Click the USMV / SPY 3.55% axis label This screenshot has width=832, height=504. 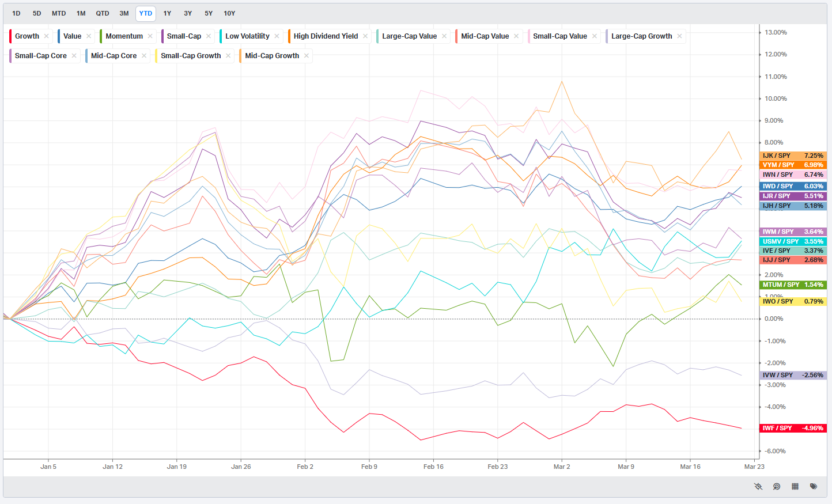(x=793, y=241)
